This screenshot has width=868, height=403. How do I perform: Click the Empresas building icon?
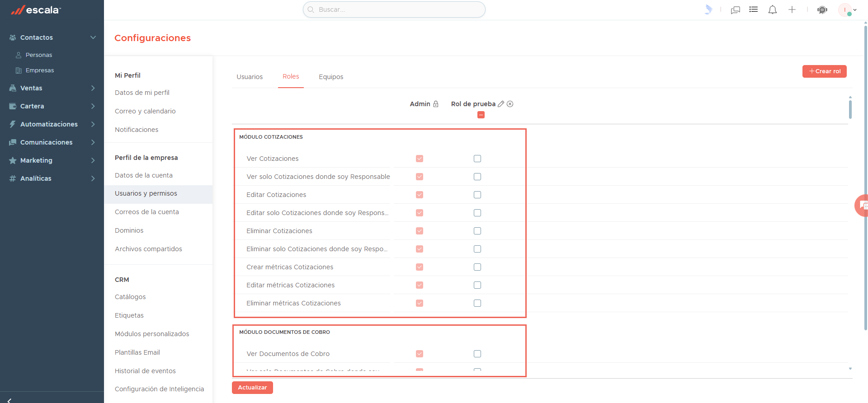(x=19, y=70)
